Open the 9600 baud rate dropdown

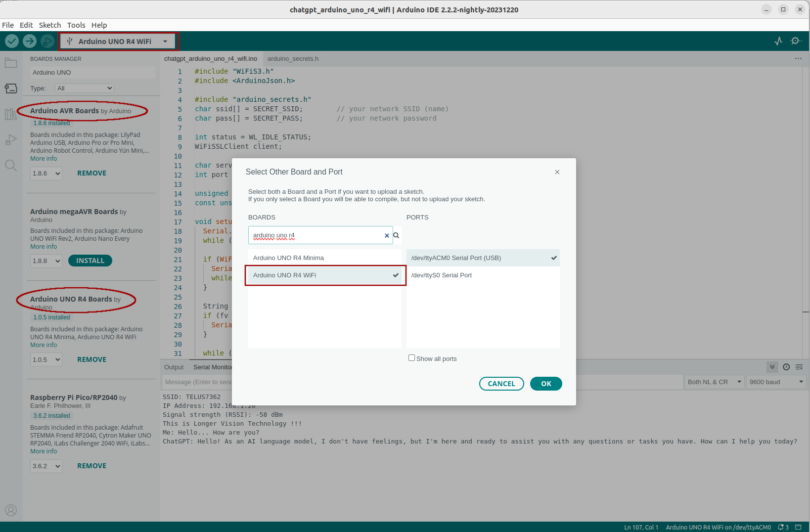(776, 382)
